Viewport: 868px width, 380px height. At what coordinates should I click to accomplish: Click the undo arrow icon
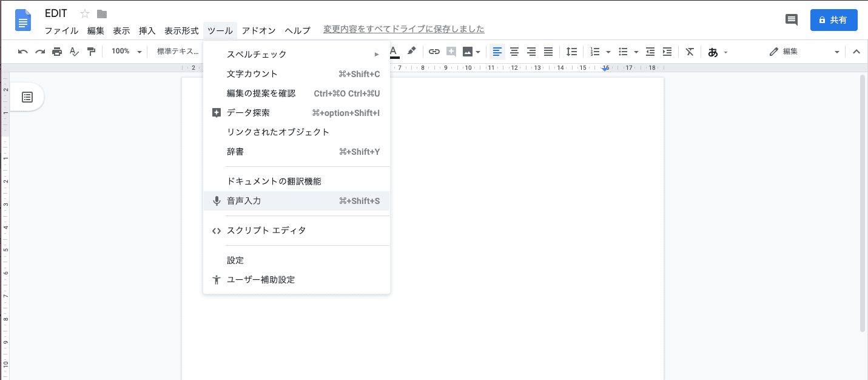[x=23, y=52]
